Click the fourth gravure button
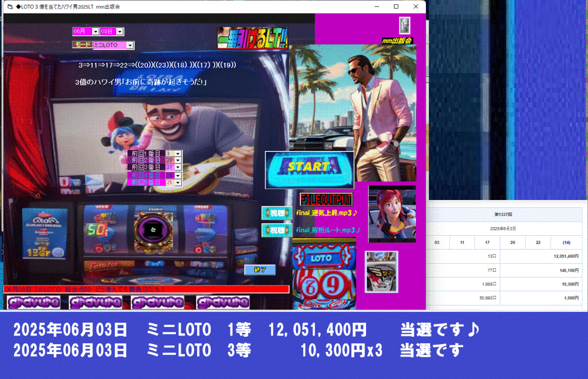 coord(223,303)
